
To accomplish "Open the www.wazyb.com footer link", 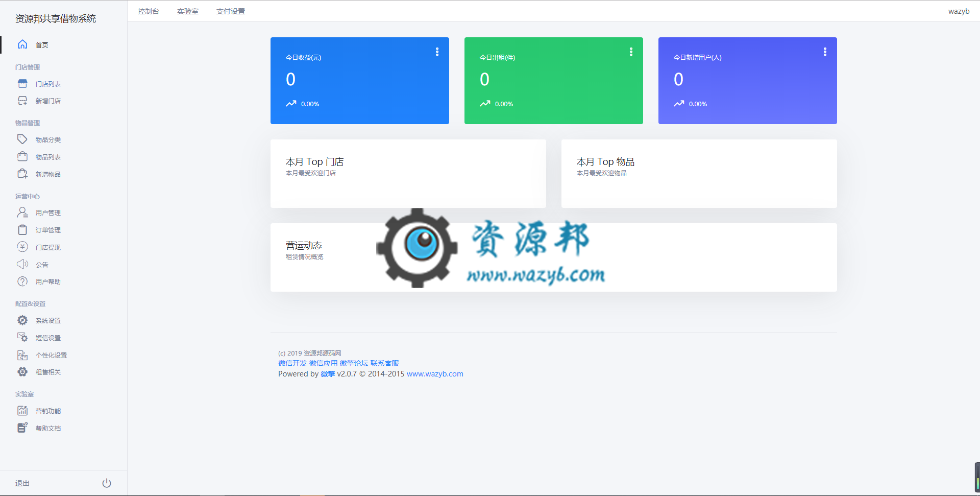I will (435, 374).
